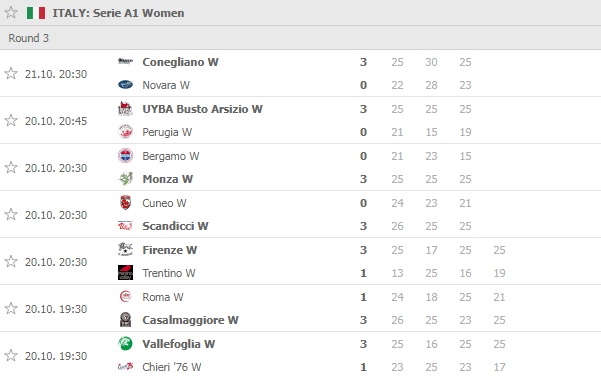Click the Trentino W team logo
Viewport: 601px width, 377px height.
(x=125, y=272)
